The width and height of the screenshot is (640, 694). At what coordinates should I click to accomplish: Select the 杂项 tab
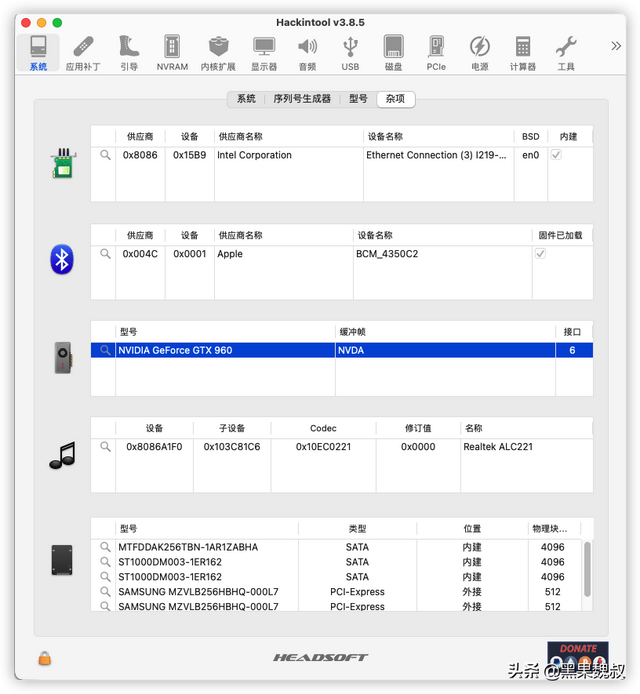click(395, 99)
